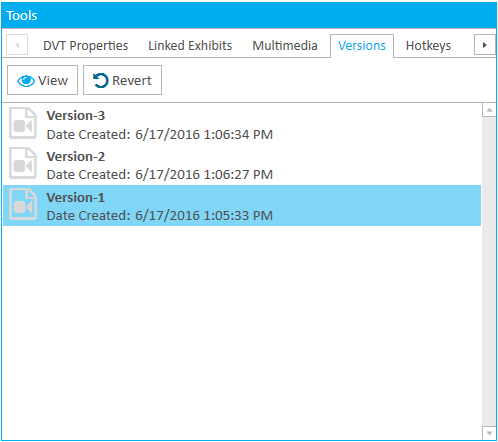This screenshot has width=498, height=442.
Task: Select the Version-2 video file icon
Action: (x=23, y=163)
